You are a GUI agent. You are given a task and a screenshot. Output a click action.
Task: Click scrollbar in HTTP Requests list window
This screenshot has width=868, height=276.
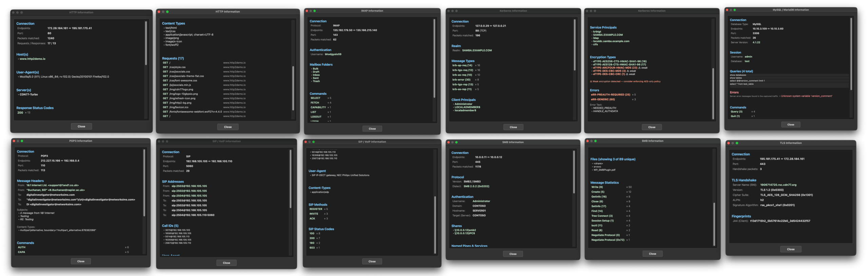pyautogui.click(x=293, y=88)
